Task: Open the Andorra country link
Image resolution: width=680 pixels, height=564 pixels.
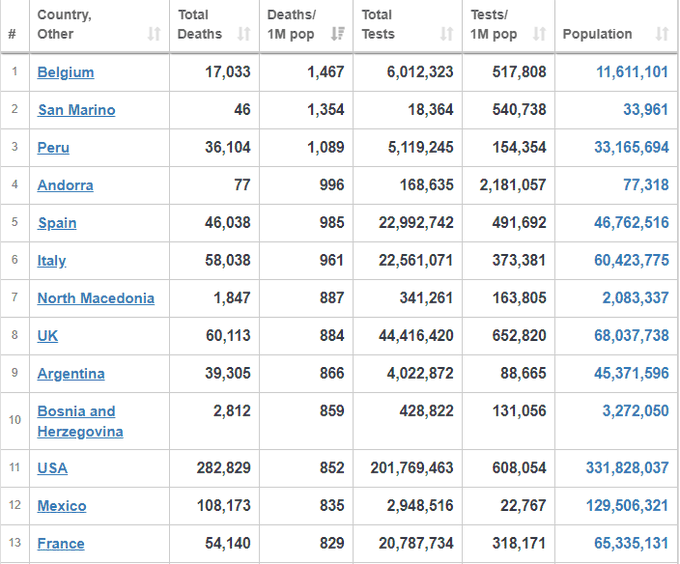Action: coord(65,185)
